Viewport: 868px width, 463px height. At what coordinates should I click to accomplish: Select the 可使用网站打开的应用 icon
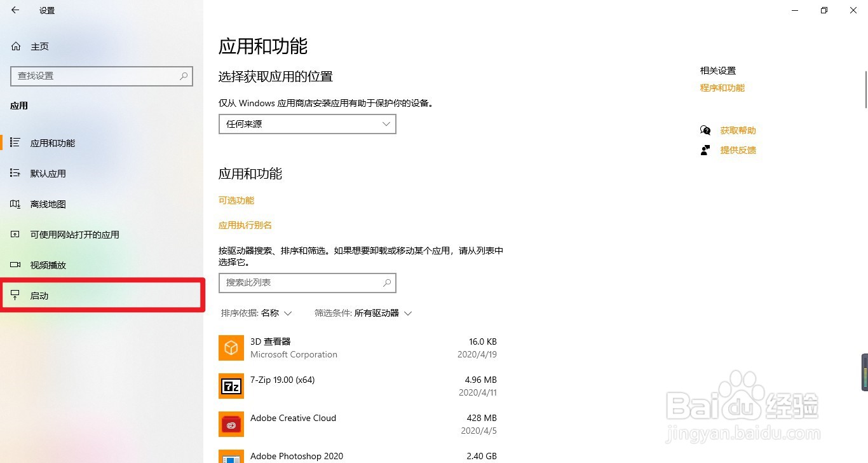pos(15,234)
